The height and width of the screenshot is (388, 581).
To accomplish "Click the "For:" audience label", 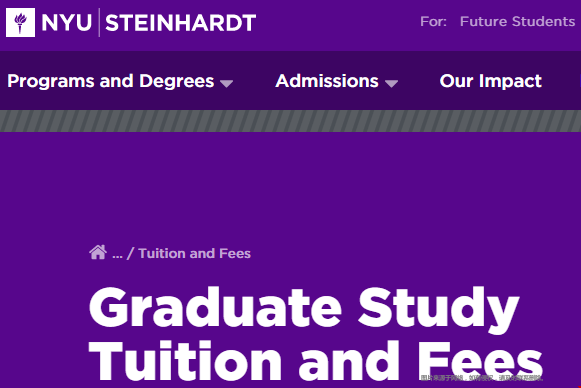I will point(433,21).
